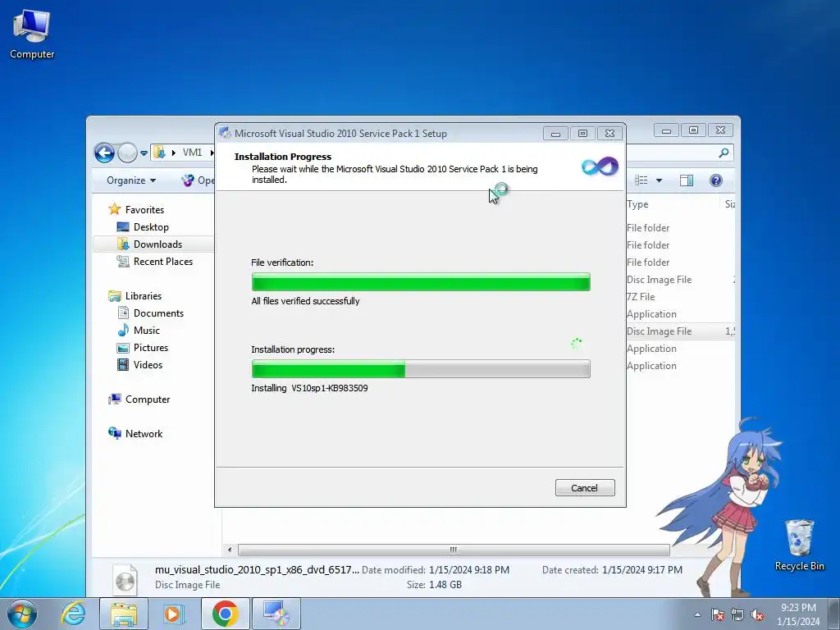
Task: Click the file verification progress bar
Action: coord(421,282)
